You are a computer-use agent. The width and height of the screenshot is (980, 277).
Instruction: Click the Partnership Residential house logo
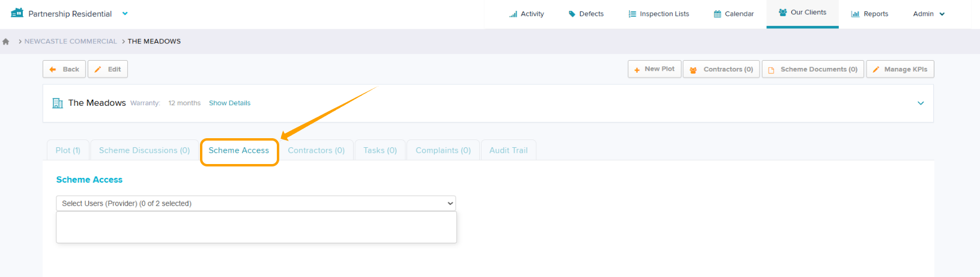click(17, 13)
